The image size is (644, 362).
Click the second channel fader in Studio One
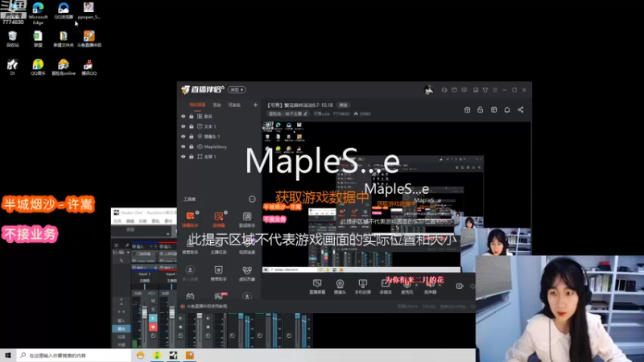click(x=171, y=313)
